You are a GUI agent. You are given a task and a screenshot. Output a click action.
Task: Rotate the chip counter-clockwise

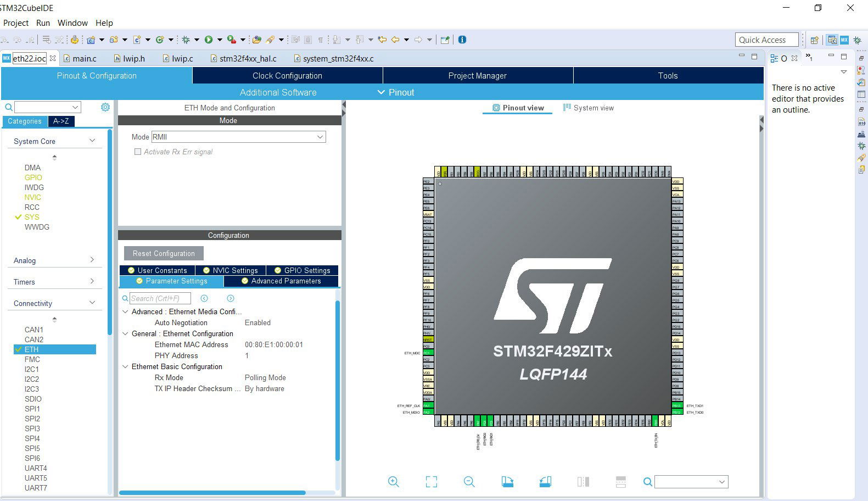pos(545,482)
